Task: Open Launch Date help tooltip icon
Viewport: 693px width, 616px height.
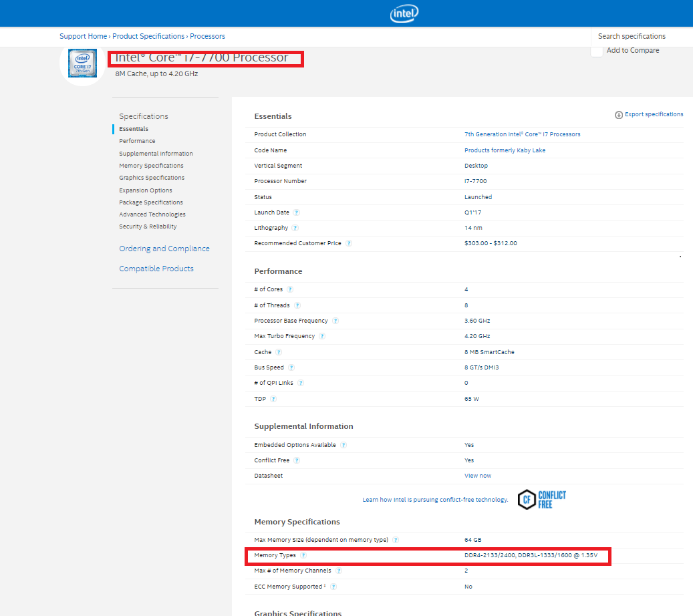Action: click(297, 212)
